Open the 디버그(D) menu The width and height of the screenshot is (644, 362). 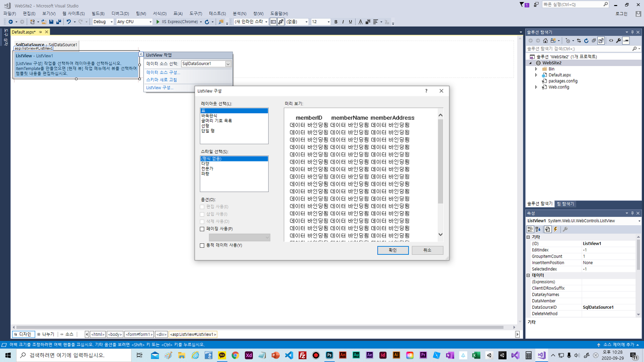[120, 14]
